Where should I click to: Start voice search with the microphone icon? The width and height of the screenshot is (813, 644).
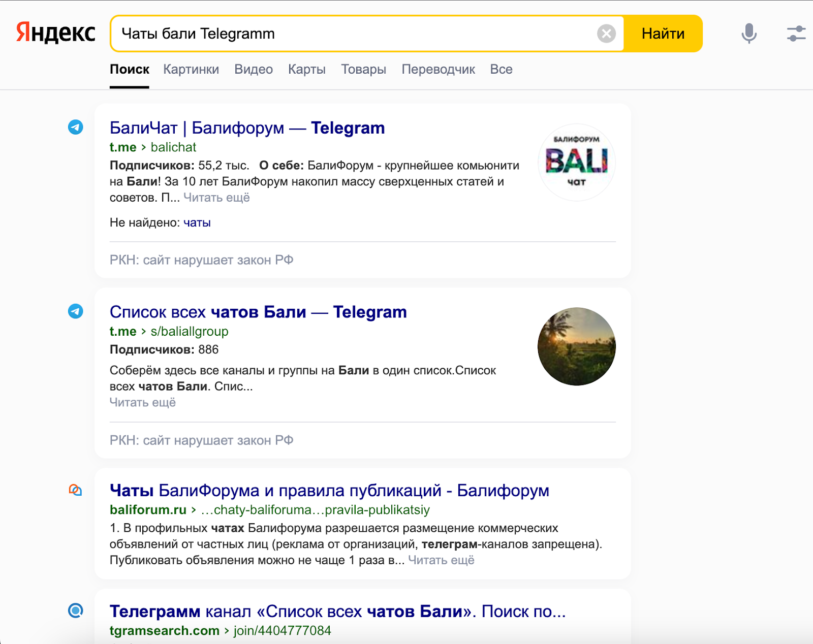749,34
